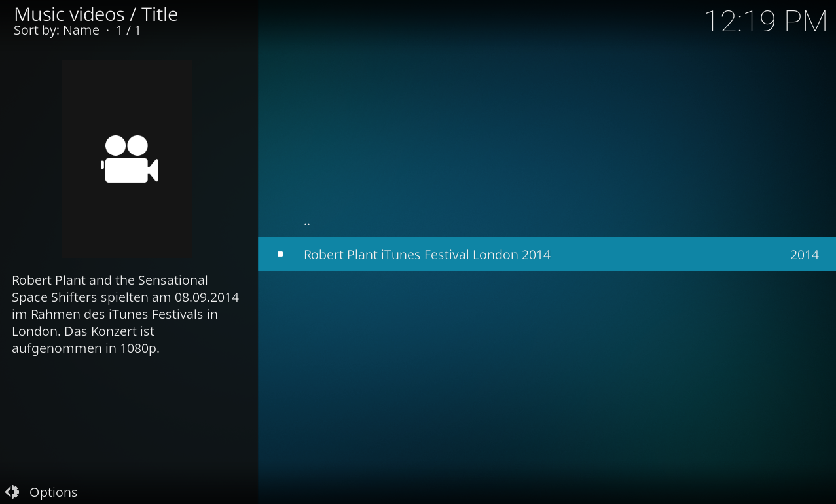
Task: Go up via the '..' parent entry
Action: (547, 221)
